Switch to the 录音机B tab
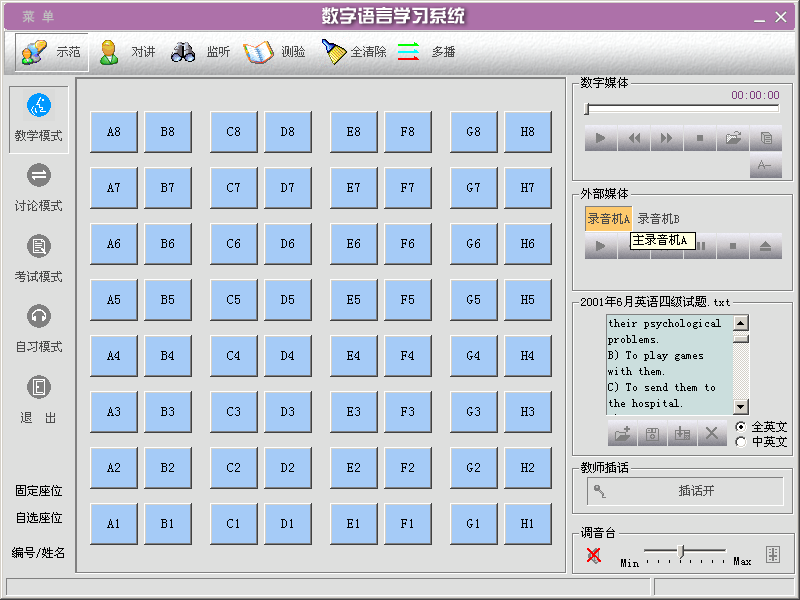 coord(658,218)
